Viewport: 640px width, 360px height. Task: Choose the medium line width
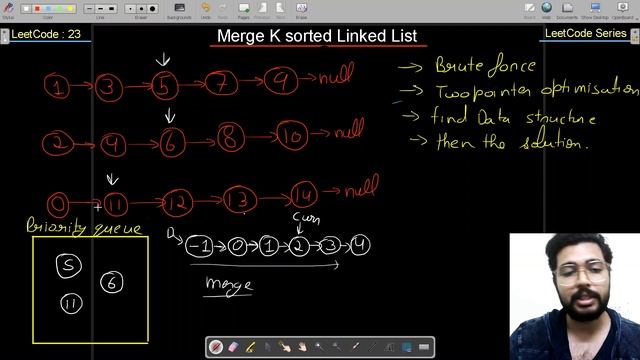click(100, 9)
